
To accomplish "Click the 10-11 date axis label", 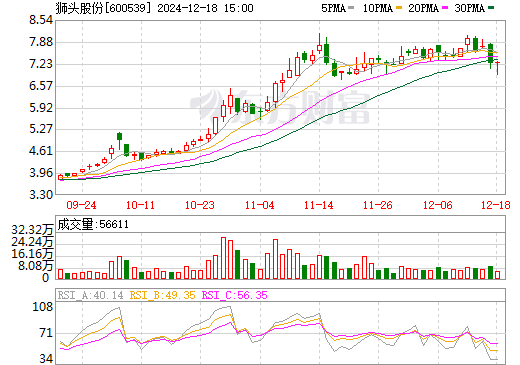I will coord(140,205).
